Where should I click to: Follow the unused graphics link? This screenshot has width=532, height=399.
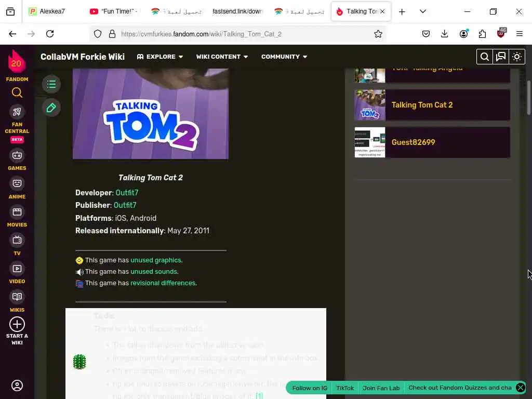point(156,260)
